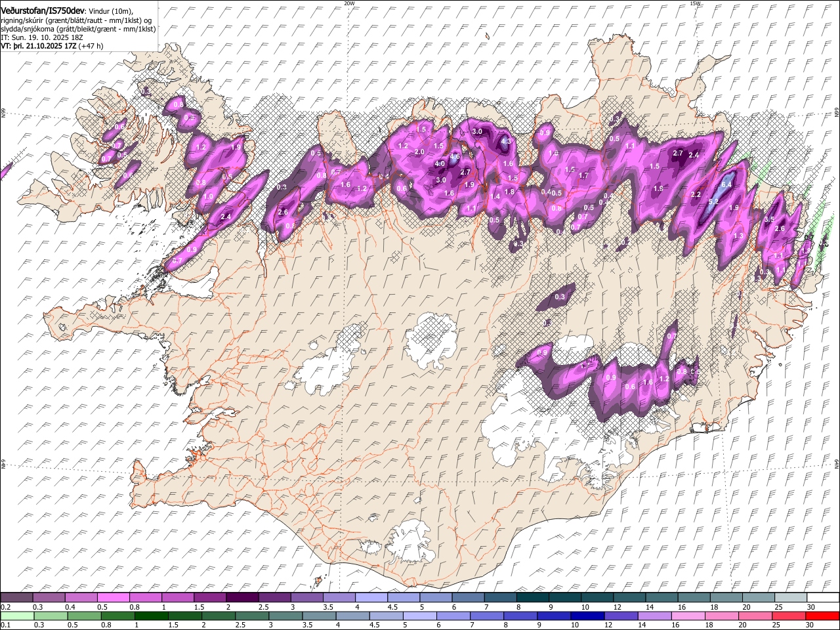Click the 15W longitude label at top
The image size is (840, 630).
click(x=695, y=3)
